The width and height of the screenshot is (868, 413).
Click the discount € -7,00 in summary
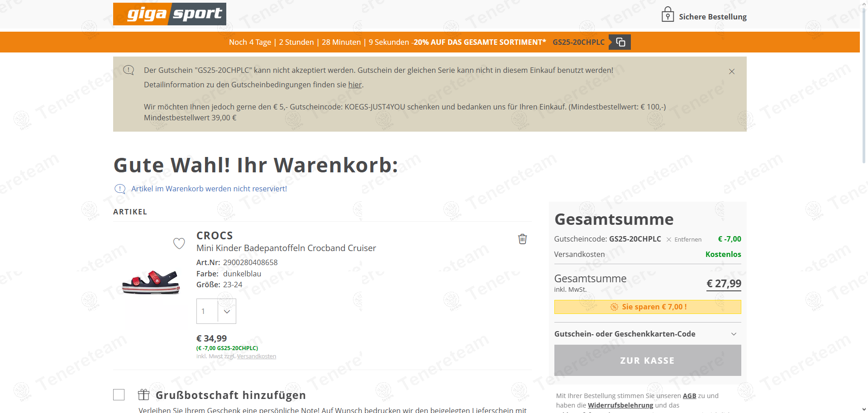(730, 239)
